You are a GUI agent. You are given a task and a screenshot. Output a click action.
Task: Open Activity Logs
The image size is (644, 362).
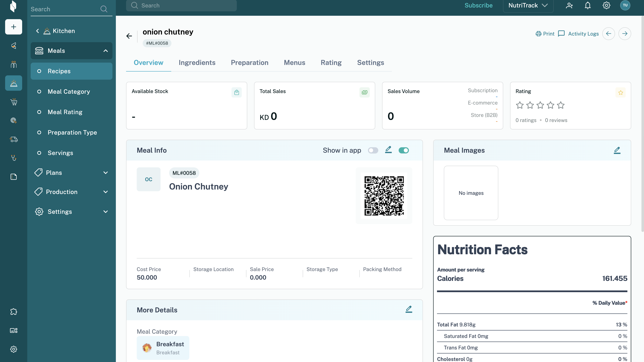pyautogui.click(x=578, y=33)
